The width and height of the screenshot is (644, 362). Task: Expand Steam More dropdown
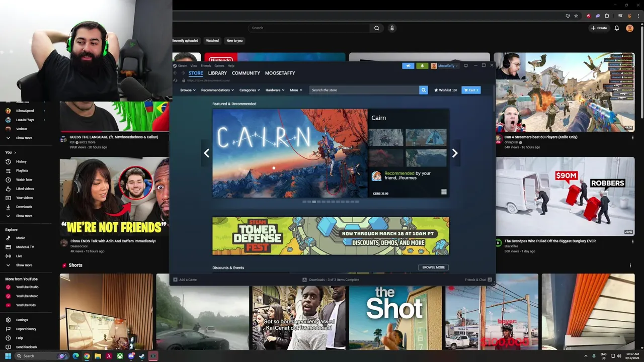coord(296,90)
